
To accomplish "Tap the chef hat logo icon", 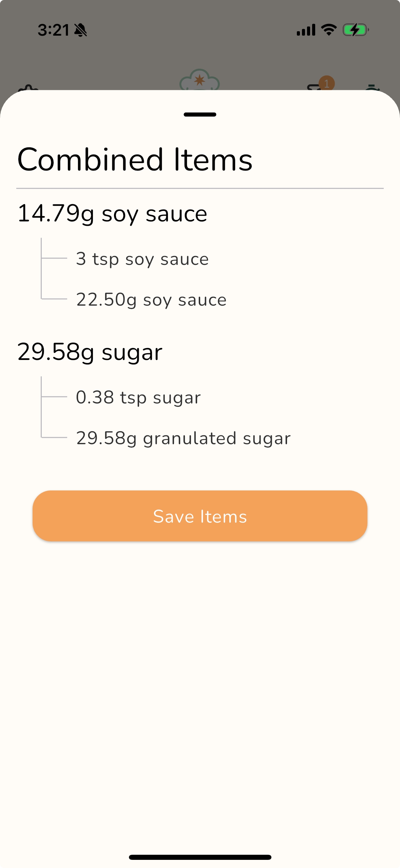I will (199, 80).
